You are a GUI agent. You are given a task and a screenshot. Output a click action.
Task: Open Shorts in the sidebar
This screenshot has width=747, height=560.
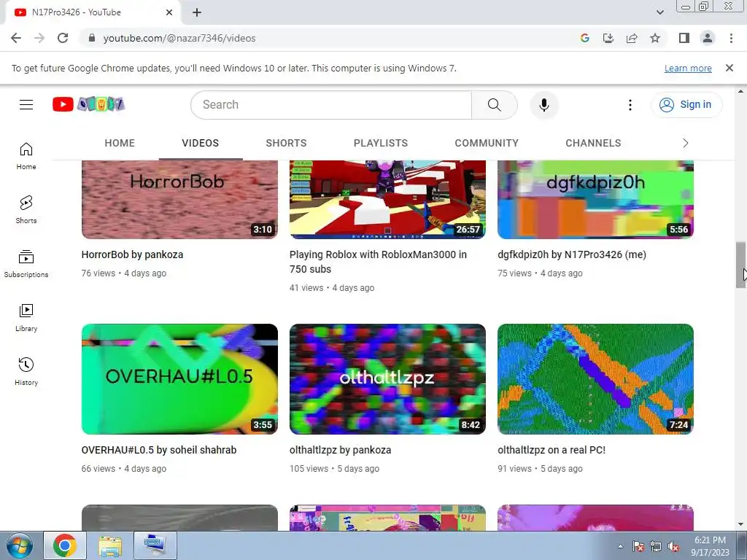click(x=26, y=210)
